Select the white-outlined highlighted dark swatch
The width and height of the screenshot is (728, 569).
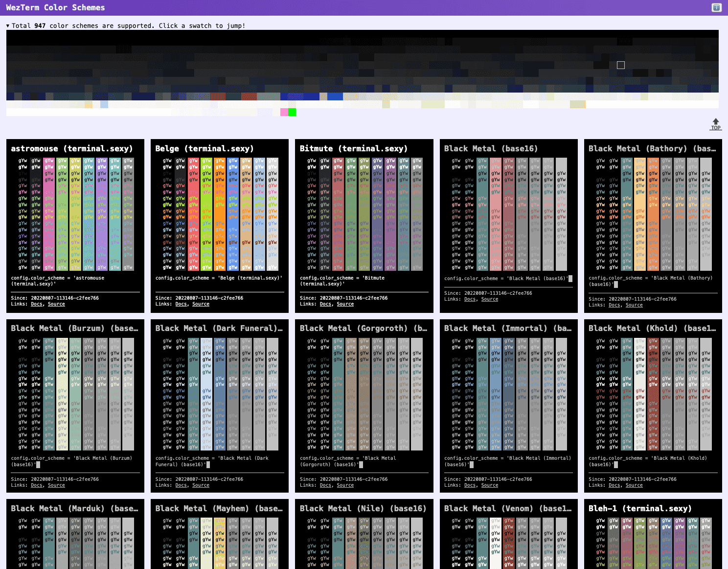tap(621, 65)
